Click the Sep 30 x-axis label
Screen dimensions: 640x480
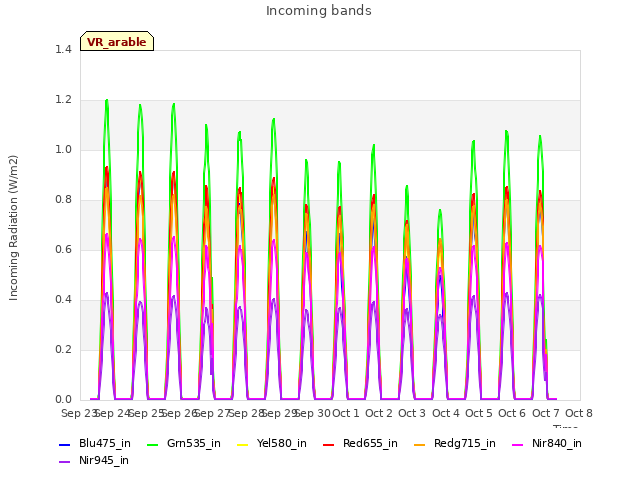point(312,413)
